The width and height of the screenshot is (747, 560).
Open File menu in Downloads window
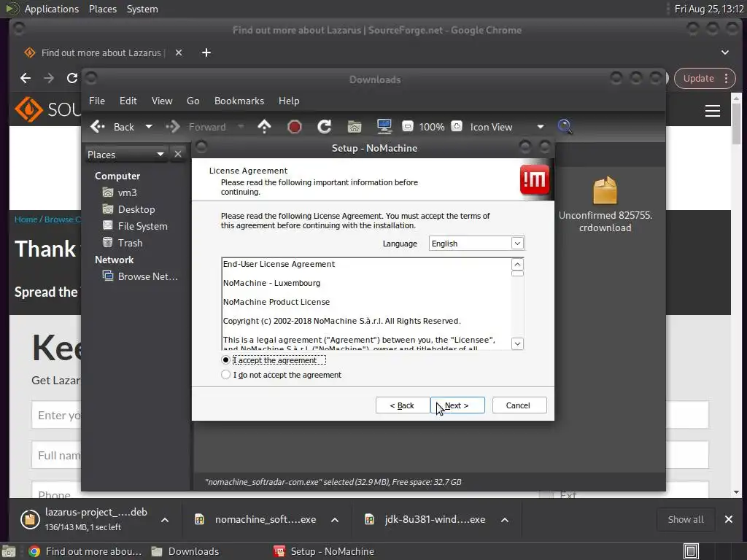tap(97, 101)
